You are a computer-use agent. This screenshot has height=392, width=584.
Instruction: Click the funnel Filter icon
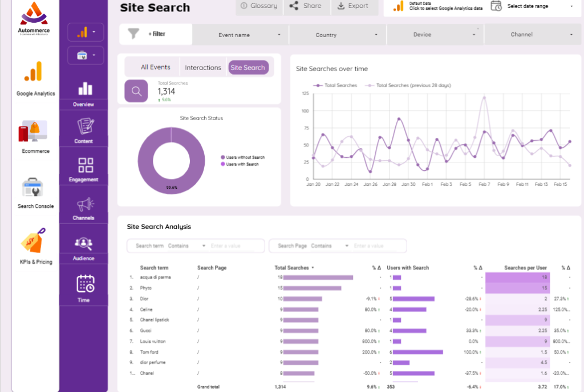[x=133, y=34]
